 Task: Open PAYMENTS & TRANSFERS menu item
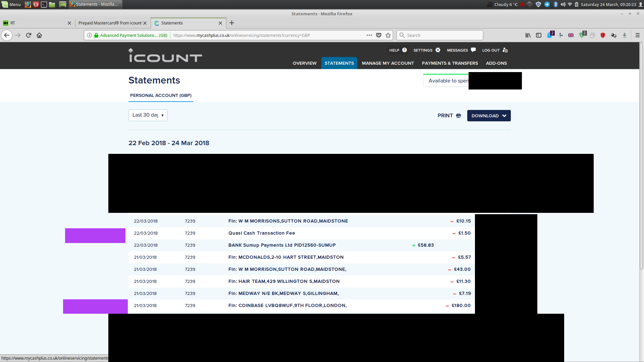pyautogui.click(x=450, y=63)
